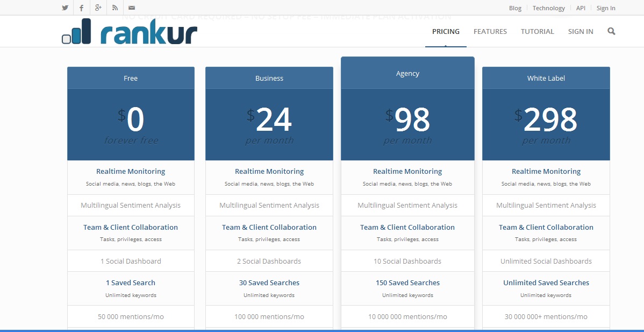644x332 pixels.
Task: Open the RSS feed icon
Action: (x=115, y=8)
